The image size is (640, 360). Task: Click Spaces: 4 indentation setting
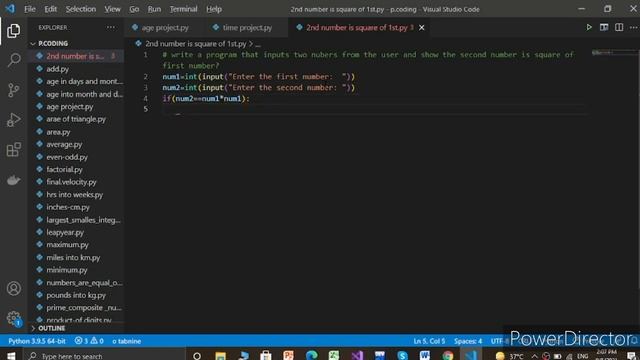click(468, 341)
